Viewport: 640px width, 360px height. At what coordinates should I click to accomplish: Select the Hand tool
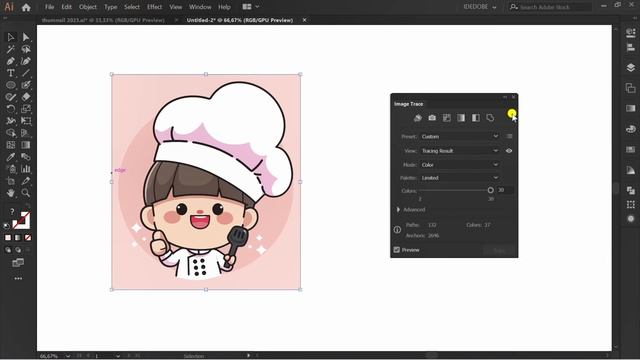coord(11,193)
